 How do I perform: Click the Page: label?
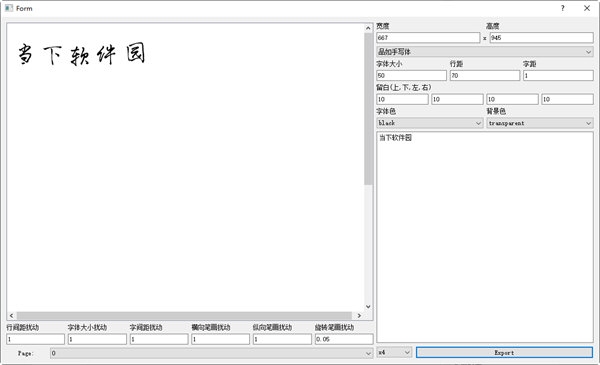(x=26, y=353)
